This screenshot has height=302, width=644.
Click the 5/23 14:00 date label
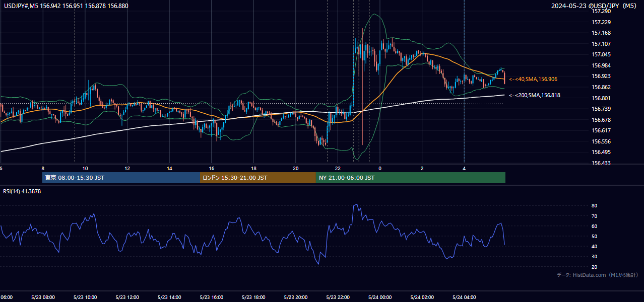point(169,297)
